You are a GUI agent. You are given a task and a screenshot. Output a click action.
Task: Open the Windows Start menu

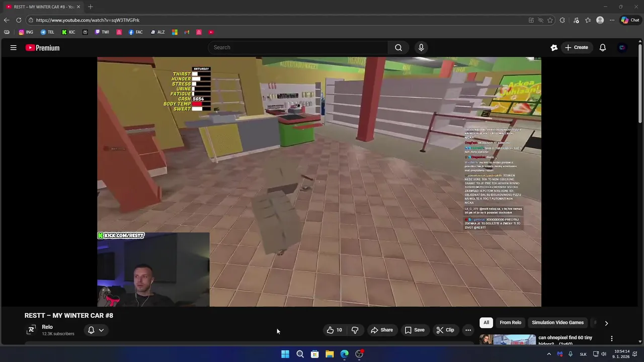coord(285,354)
